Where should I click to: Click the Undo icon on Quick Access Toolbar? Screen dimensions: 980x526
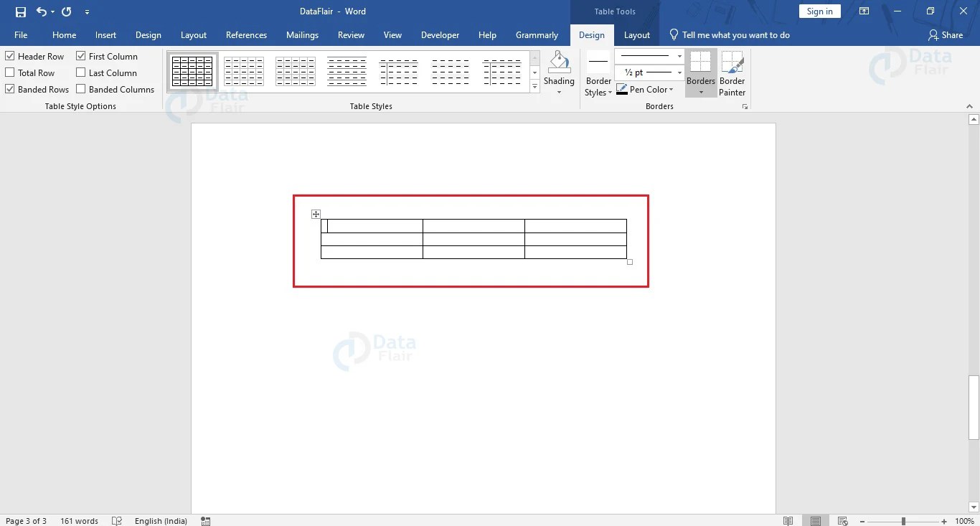[x=42, y=11]
